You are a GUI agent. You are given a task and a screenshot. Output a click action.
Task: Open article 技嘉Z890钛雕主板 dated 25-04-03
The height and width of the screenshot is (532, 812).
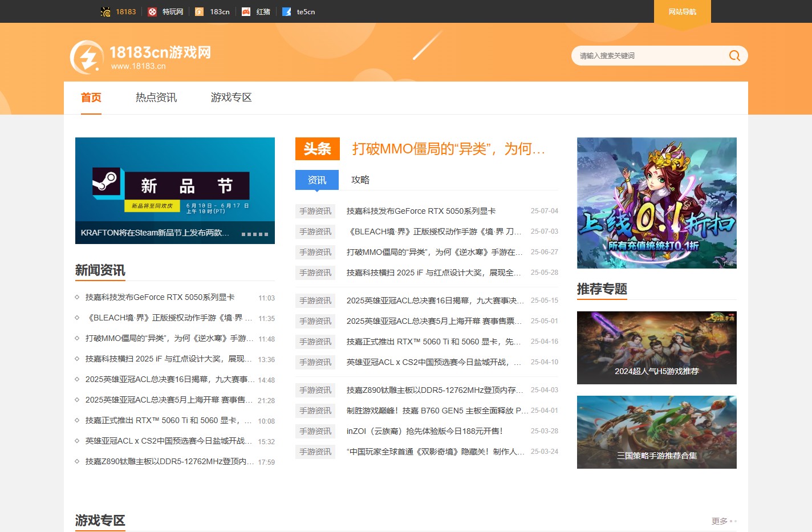[435, 390]
